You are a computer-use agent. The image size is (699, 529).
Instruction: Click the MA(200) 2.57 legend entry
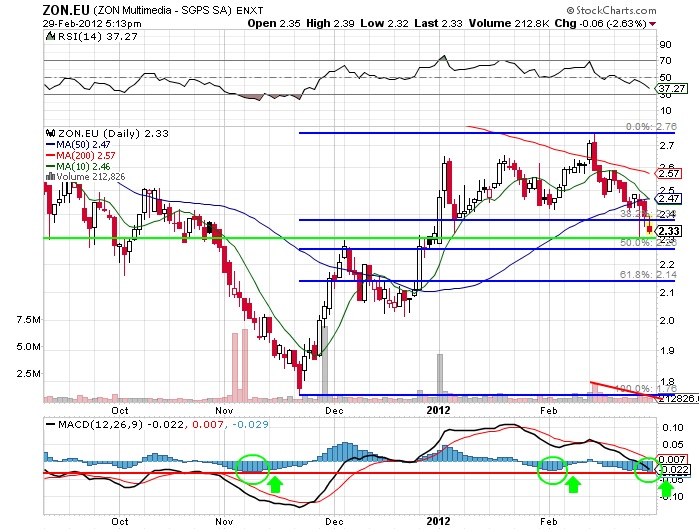(x=81, y=156)
